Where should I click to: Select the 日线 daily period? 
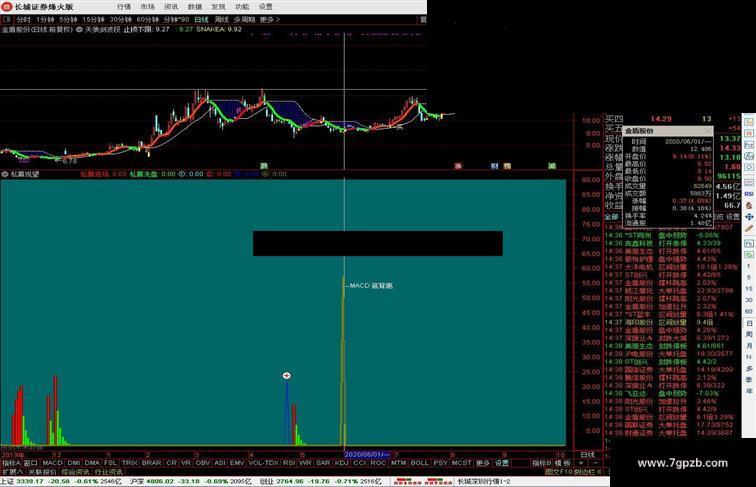(x=201, y=20)
